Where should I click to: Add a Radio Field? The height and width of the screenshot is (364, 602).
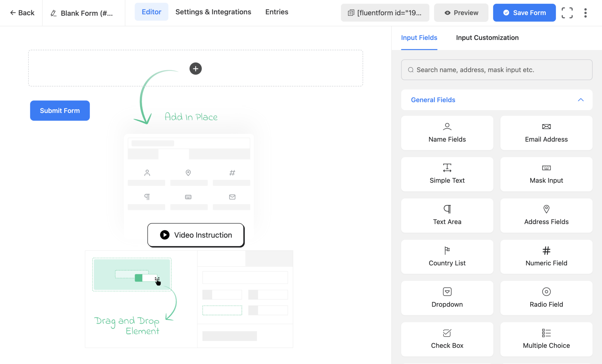coord(546,298)
